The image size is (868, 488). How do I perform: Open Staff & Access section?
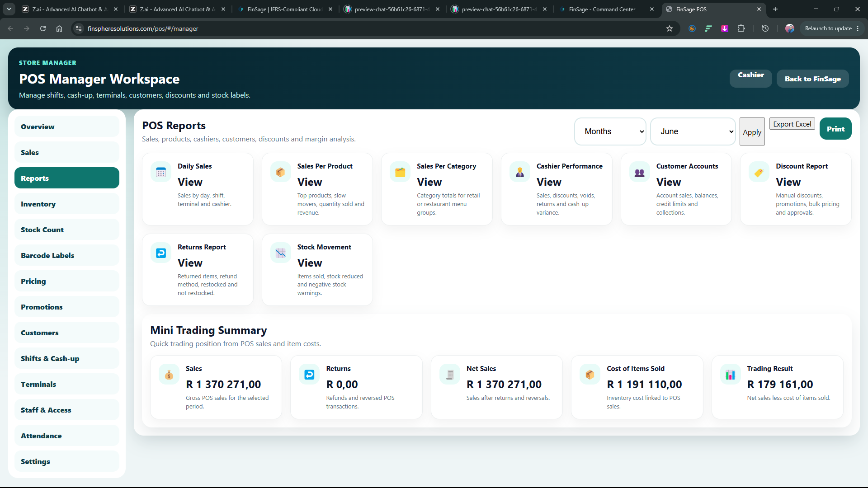click(x=67, y=410)
